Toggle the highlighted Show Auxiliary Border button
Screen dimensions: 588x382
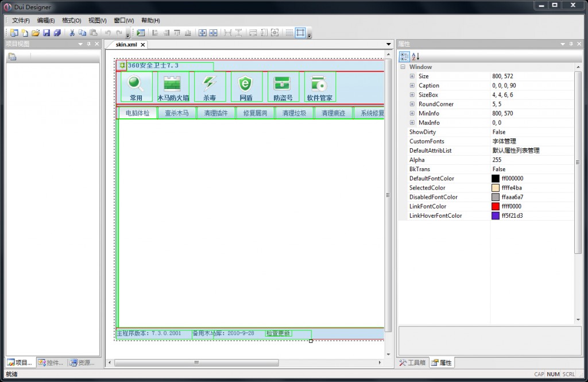tap(300, 33)
